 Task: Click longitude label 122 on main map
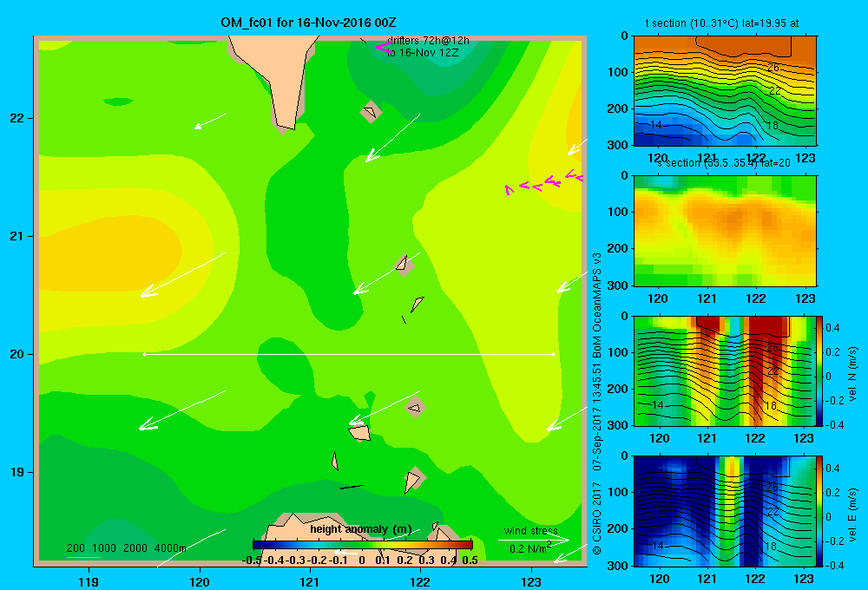(x=420, y=581)
